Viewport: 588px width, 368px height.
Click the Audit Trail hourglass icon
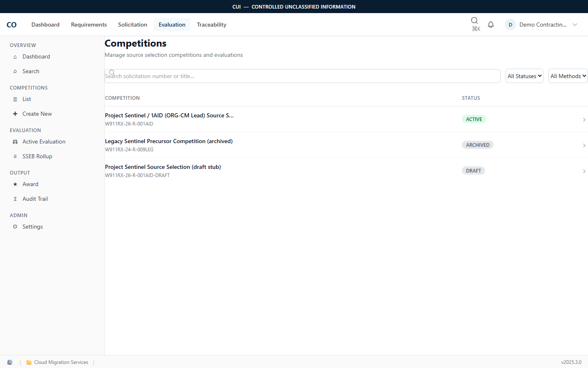click(15, 199)
